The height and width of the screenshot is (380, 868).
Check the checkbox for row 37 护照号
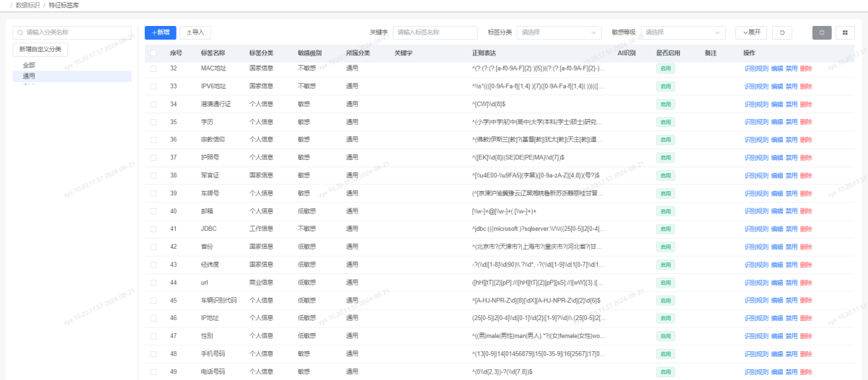point(154,157)
